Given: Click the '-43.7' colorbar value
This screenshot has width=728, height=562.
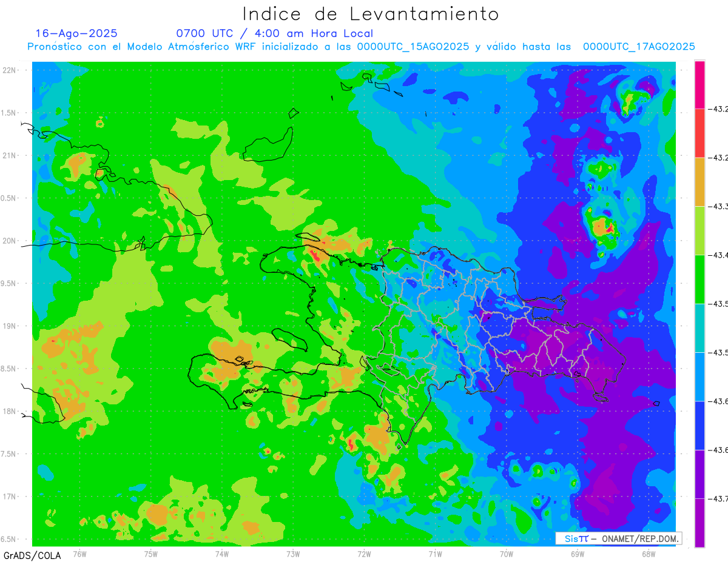Looking at the screenshot, I should [x=719, y=498].
